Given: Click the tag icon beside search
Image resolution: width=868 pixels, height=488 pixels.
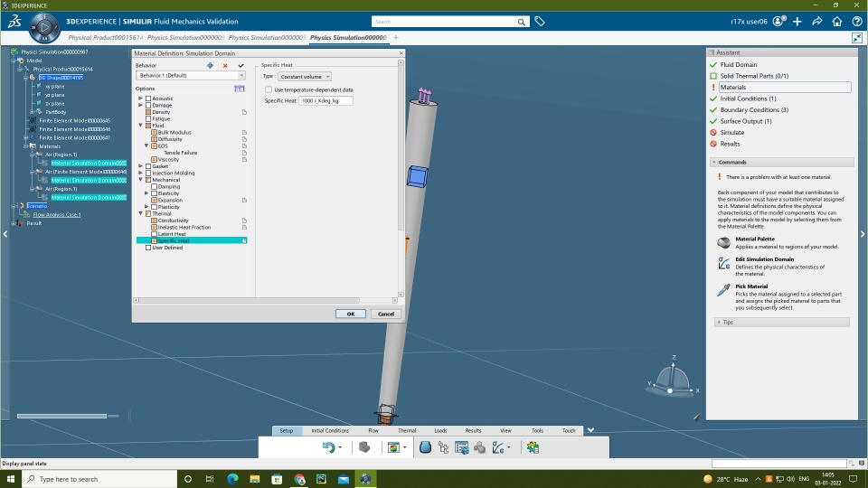Looking at the screenshot, I should pos(540,21).
